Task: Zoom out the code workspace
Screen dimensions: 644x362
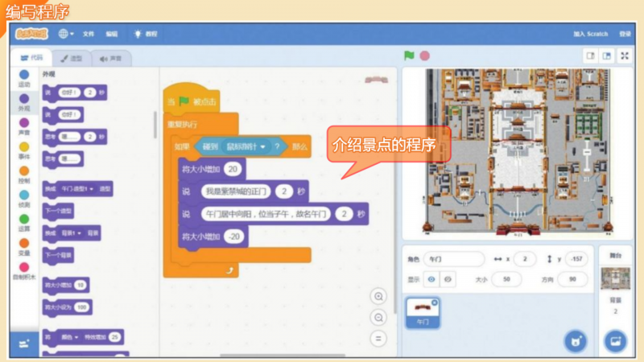Action: pos(378,318)
